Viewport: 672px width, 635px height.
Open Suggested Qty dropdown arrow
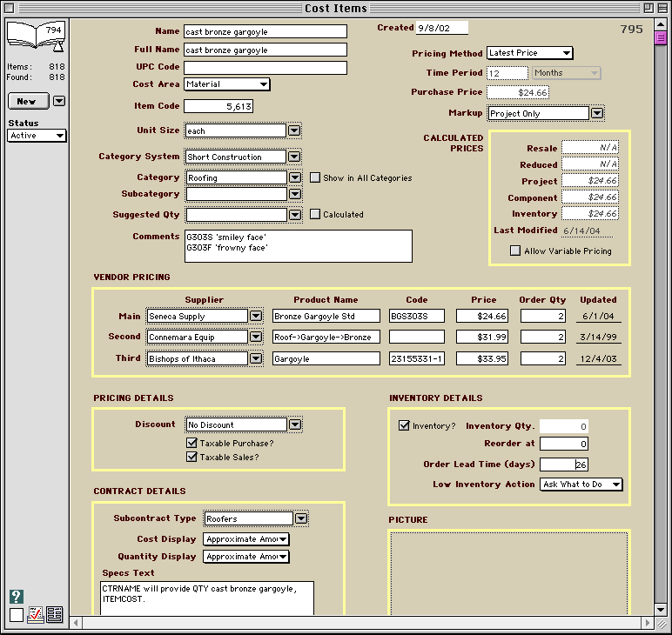coord(295,215)
